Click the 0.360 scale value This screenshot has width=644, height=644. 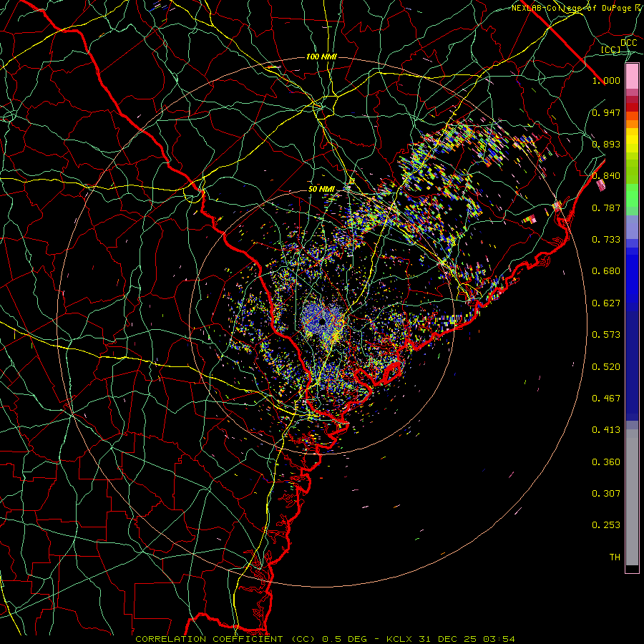coord(606,462)
